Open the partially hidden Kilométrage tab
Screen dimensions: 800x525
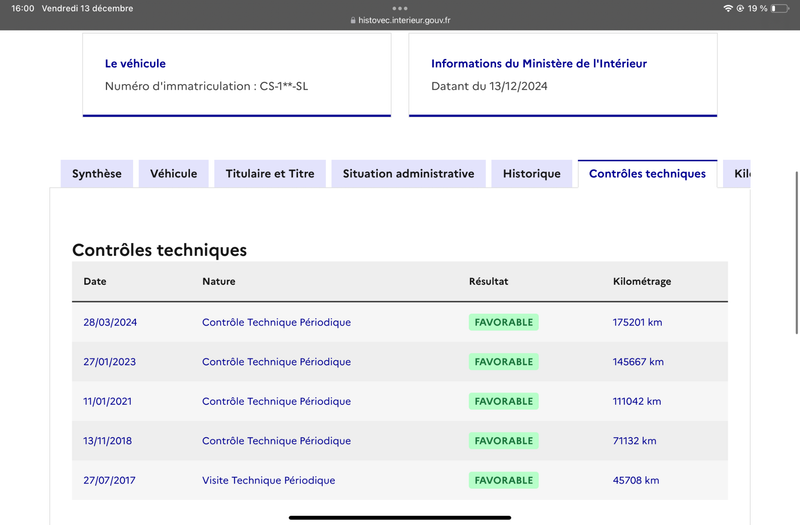(737, 174)
